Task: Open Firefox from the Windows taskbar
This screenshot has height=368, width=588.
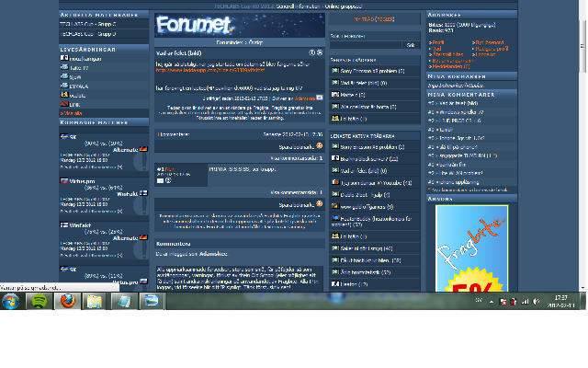Action: coord(66,300)
